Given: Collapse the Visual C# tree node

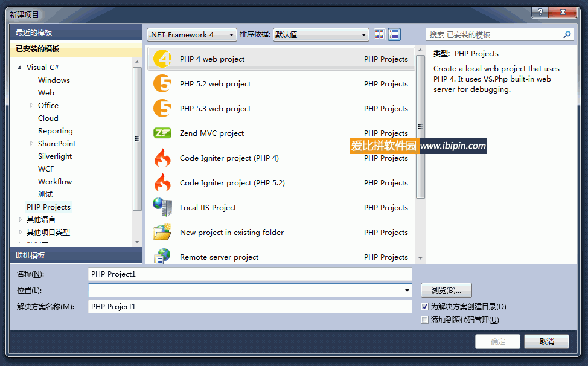Looking at the screenshot, I should point(19,68).
